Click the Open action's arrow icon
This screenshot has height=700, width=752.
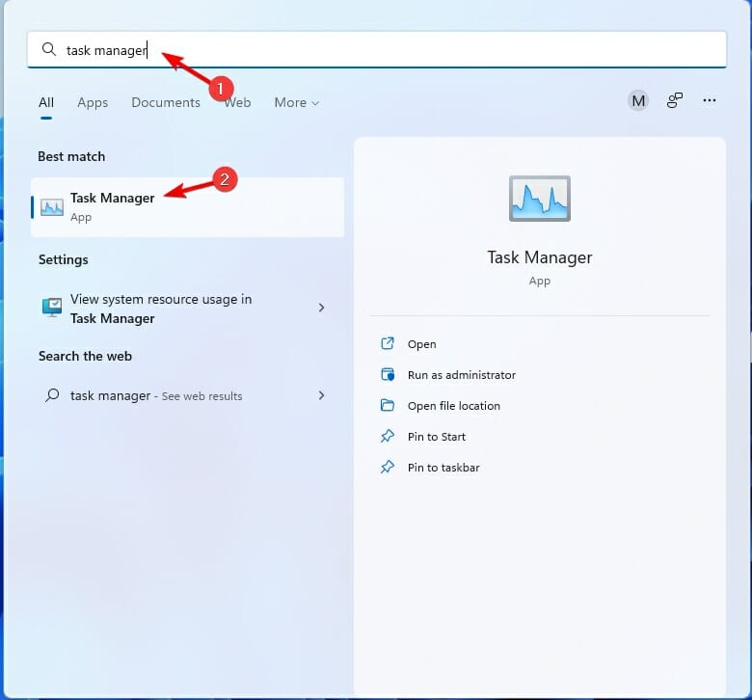tap(387, 343)
